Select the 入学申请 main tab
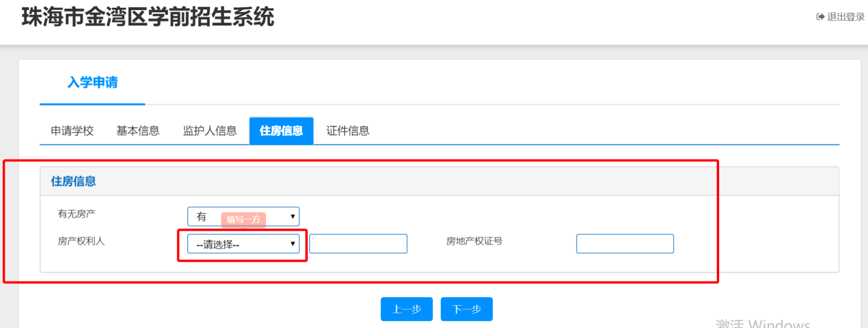Viewport: 868px width, 328px height. click(93, 82)
